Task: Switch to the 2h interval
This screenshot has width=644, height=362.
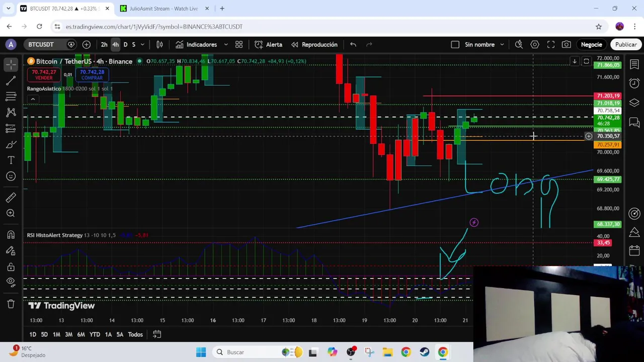Action: pyautogui.click(x=104, y=45)
